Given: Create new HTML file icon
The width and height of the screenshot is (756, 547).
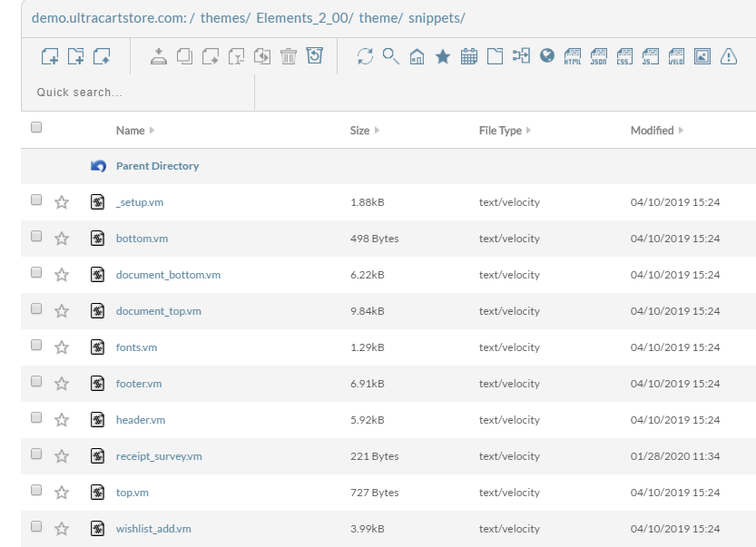Looking at the screenshot, I should [573, 56].
